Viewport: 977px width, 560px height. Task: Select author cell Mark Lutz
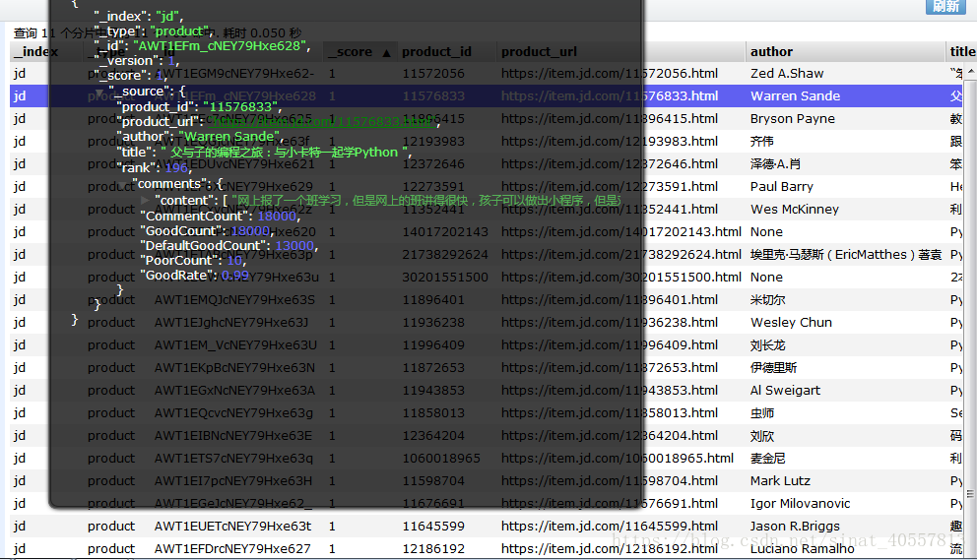click(x=780, y=481)
